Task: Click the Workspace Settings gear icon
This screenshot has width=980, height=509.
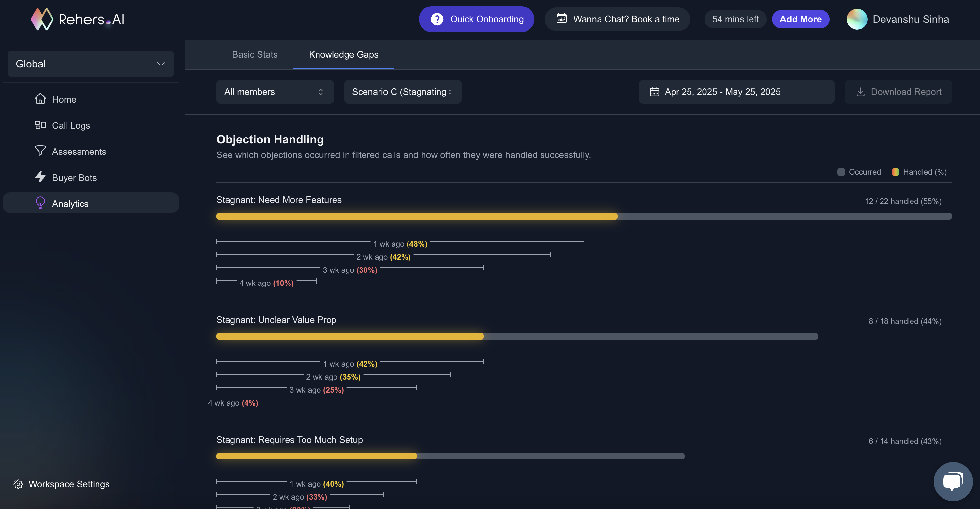Action: [18, 484]
